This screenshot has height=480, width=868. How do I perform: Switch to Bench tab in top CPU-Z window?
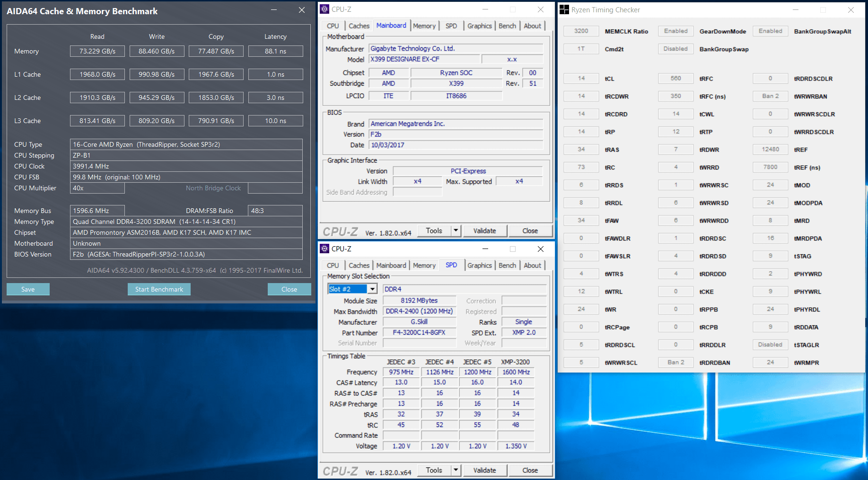click(x=508, y=26)
